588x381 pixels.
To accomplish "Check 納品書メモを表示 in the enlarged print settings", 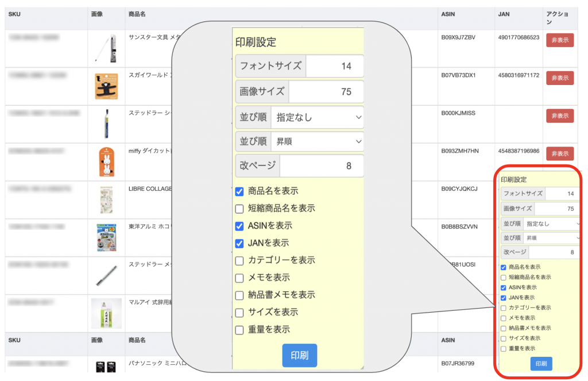I will click(239, 295).
